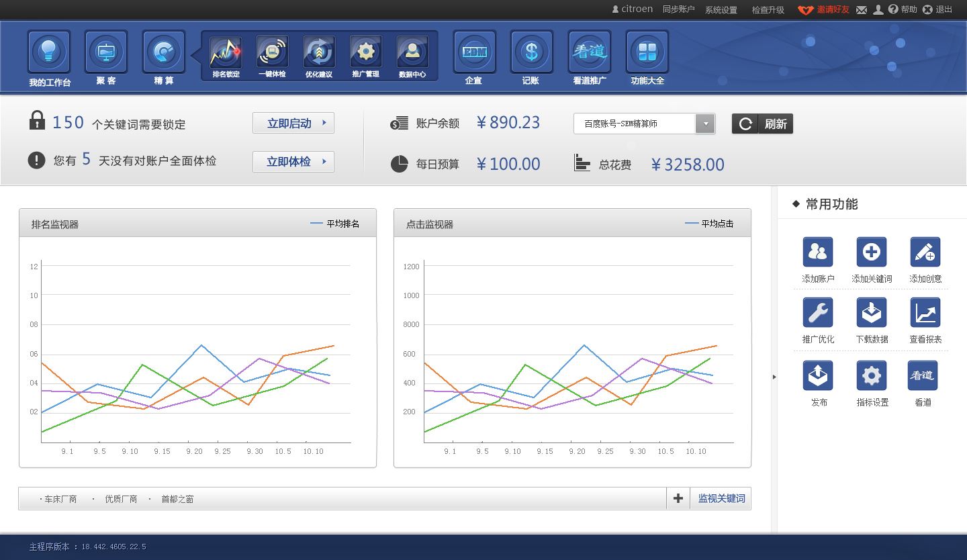This screenshot has width=967, height=560.
Task: Click the 立即体检 checkup now button
Action: (x=293, y=162)
